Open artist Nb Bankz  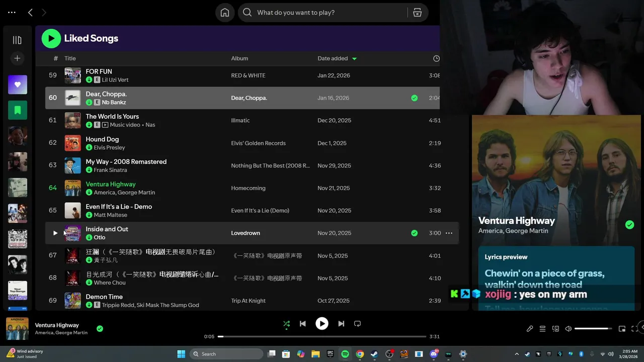(x=114, y=103)
